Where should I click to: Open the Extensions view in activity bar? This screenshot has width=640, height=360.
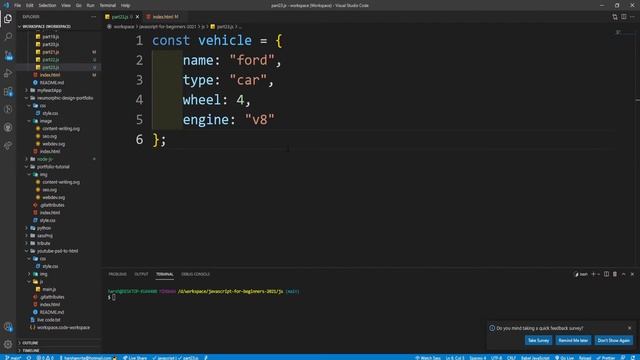(8, 91)
